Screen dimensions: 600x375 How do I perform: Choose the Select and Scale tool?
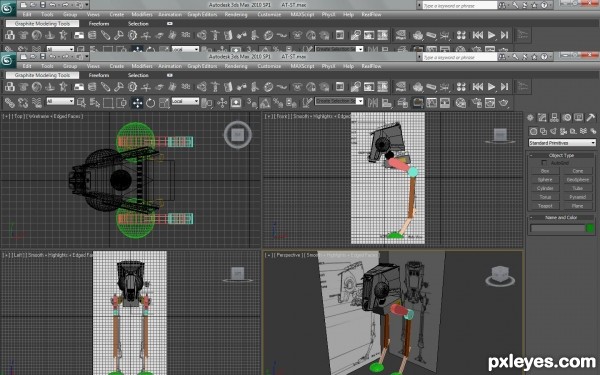[164, 103]
